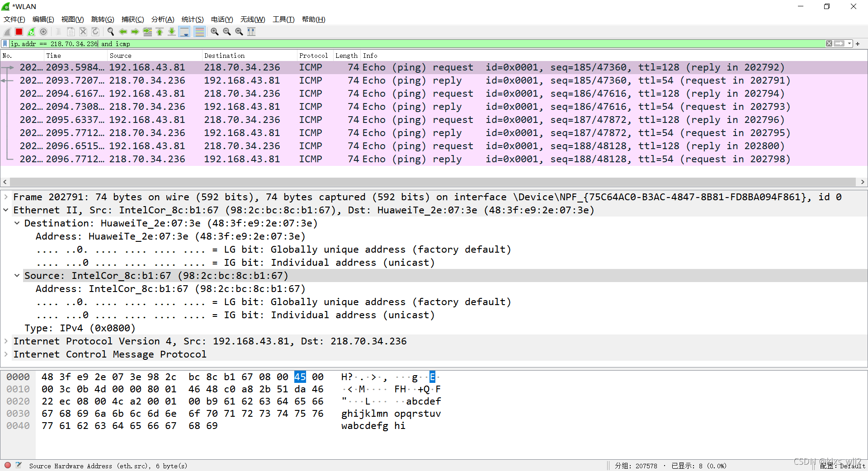Click the open capture file icon
The image size is (868, 471).
point(58,32)
